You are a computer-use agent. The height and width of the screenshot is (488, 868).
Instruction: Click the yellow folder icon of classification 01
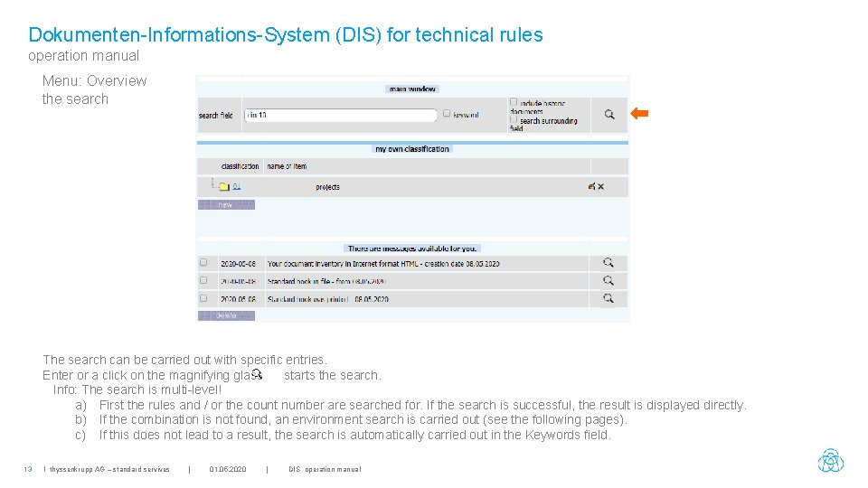point(223,186)
